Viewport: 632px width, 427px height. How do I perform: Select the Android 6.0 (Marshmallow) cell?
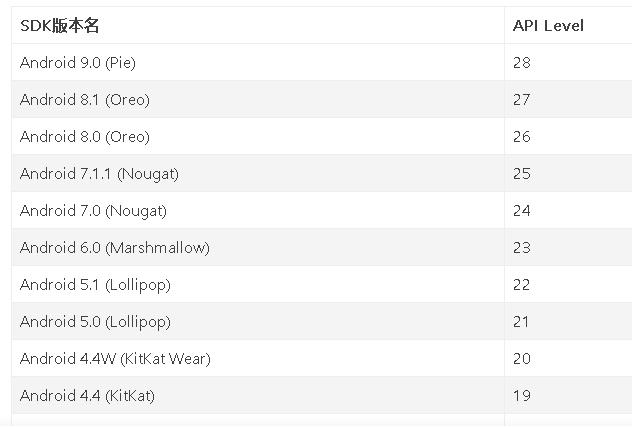tap(115, 248)
